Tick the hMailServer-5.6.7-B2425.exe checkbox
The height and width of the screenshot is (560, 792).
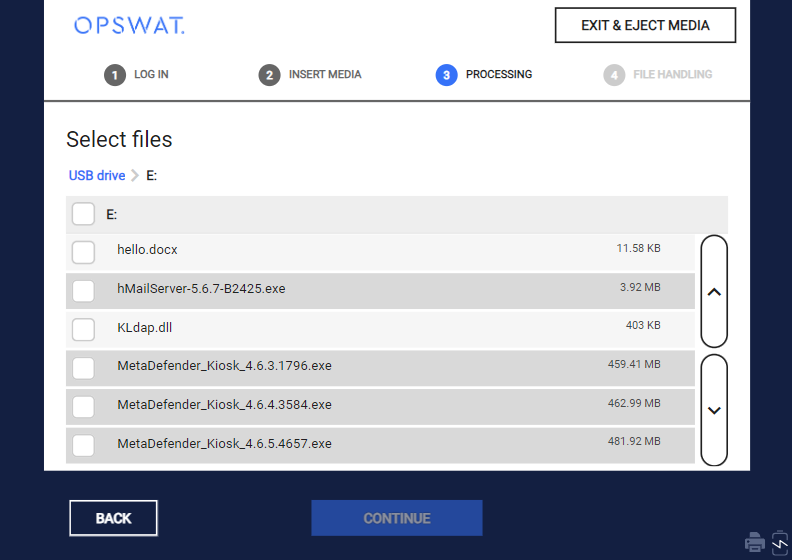click(x=83, y=291)
